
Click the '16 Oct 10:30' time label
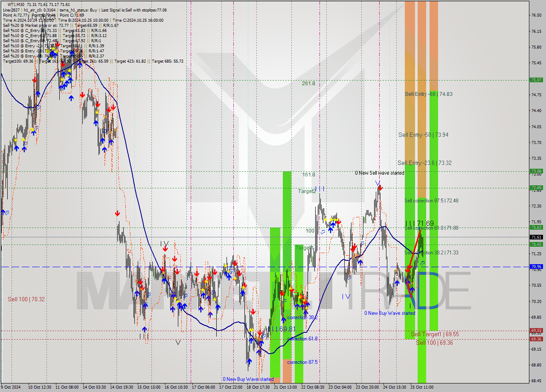coord(176,387)
